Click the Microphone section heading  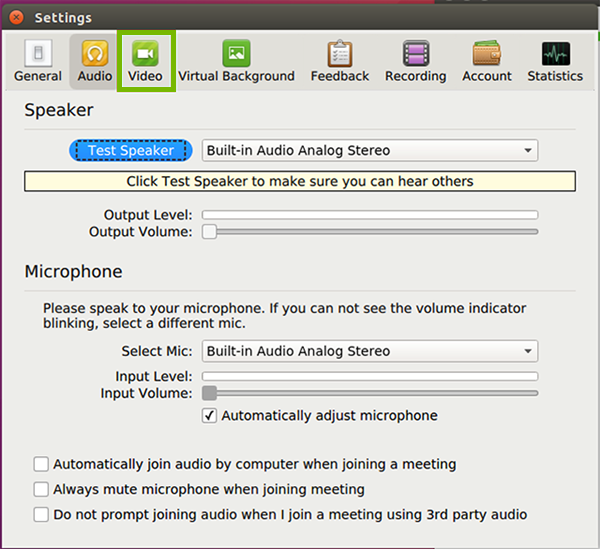(73, 272)
